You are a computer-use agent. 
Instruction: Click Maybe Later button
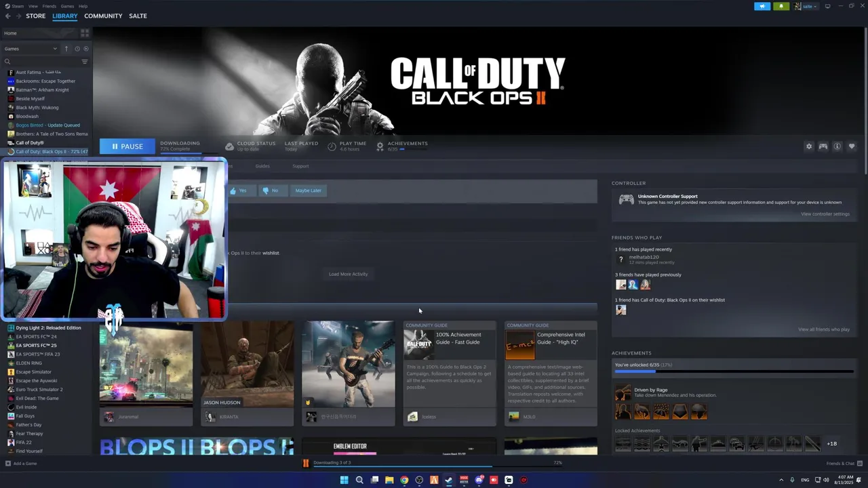[308, 190]
